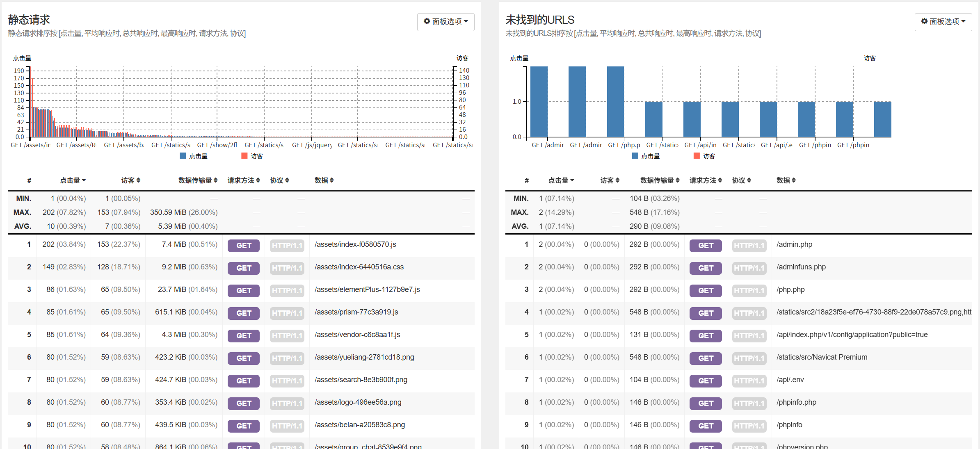Click 未找到的URLS panel heading
Image resolution: width=980 pixels, height=449 pixels.
(x=539, y=20)
